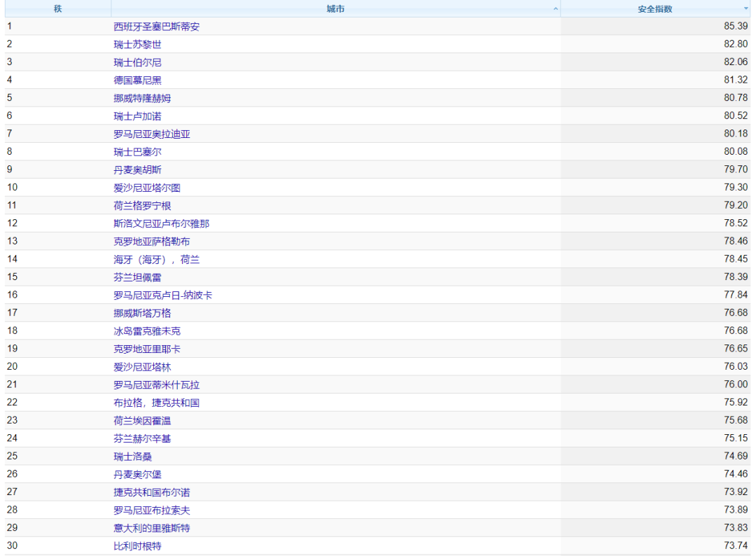Open the 瑞士巴塞尔 city link

[137, 151]
